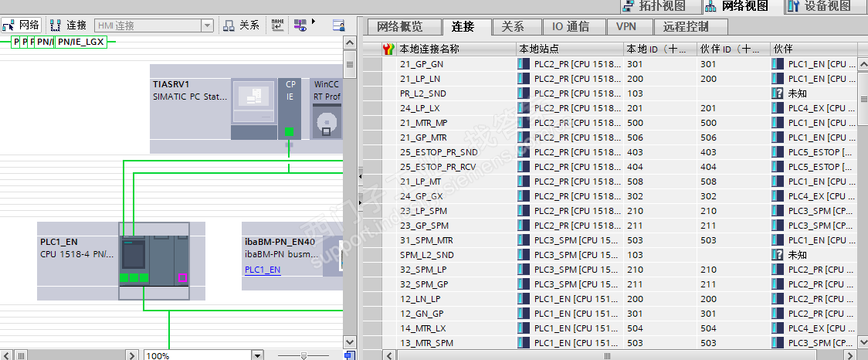
Task: Click the page-with-user toolbar icon
Action: coord(339,25)
